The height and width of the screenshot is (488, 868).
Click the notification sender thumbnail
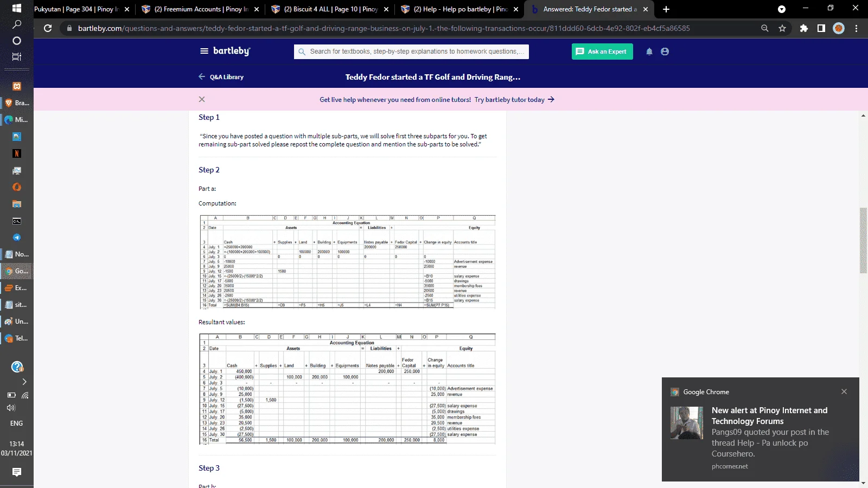pyautogui.click(x=687, y=423)
